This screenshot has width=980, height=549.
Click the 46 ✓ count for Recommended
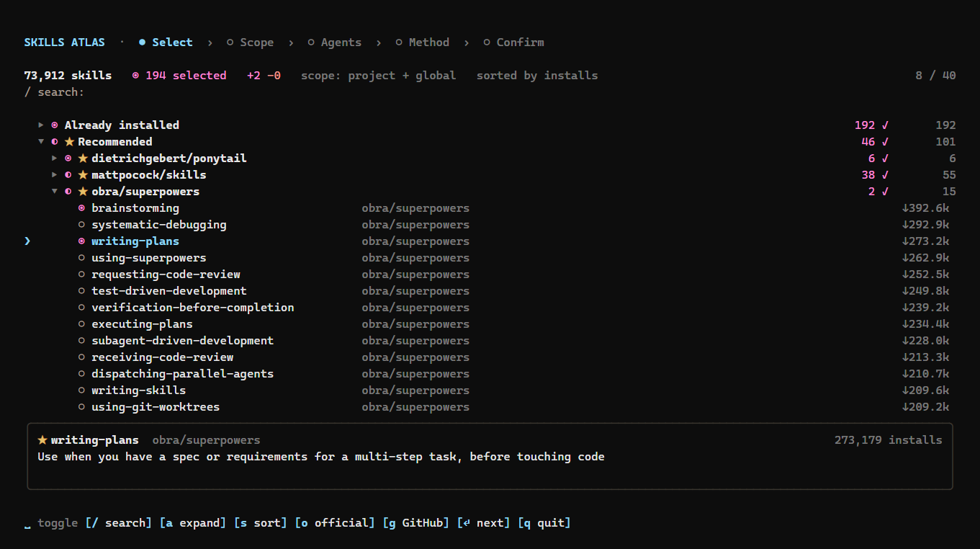click(876, 142)
